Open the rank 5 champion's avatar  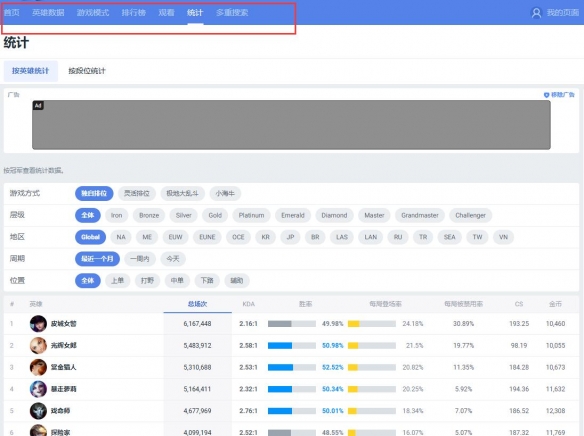38,411
